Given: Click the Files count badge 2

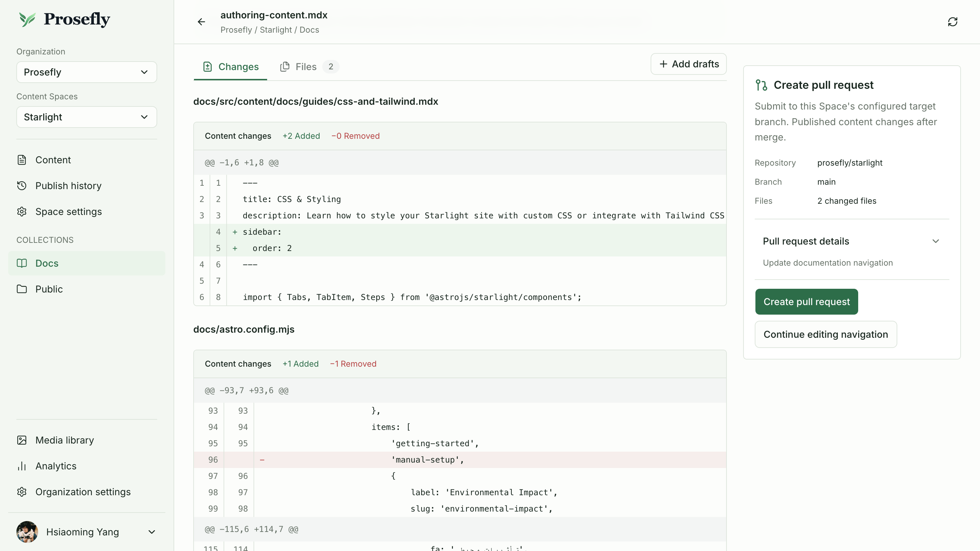Looking at the screenshot, I should pos(331,67).
